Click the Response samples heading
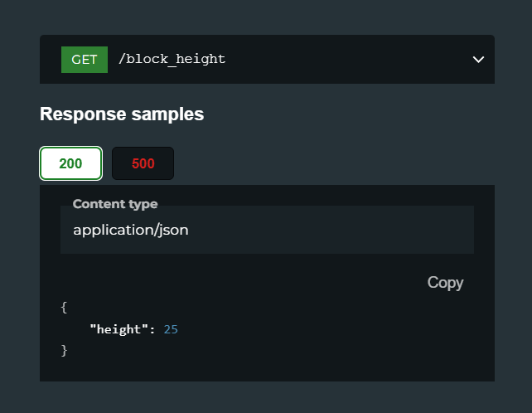This screenshot has height=413, width=532. [x=122, y=114]
